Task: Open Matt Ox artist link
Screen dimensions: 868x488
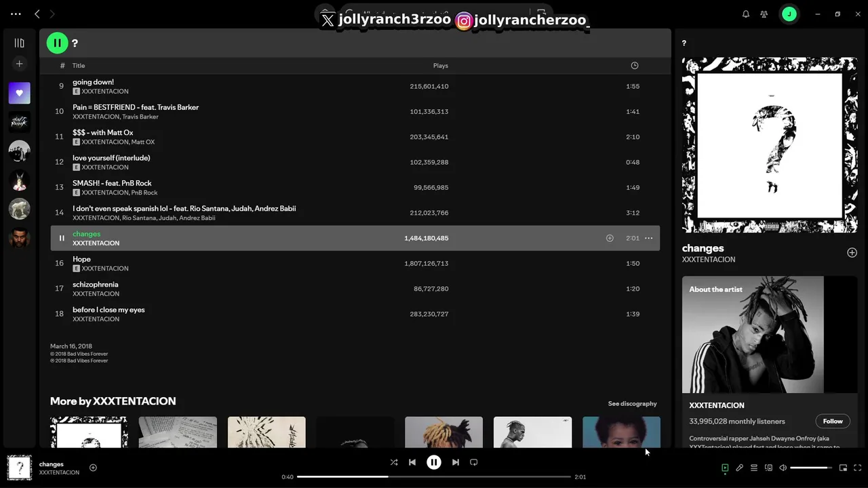Action: point(143,142)
